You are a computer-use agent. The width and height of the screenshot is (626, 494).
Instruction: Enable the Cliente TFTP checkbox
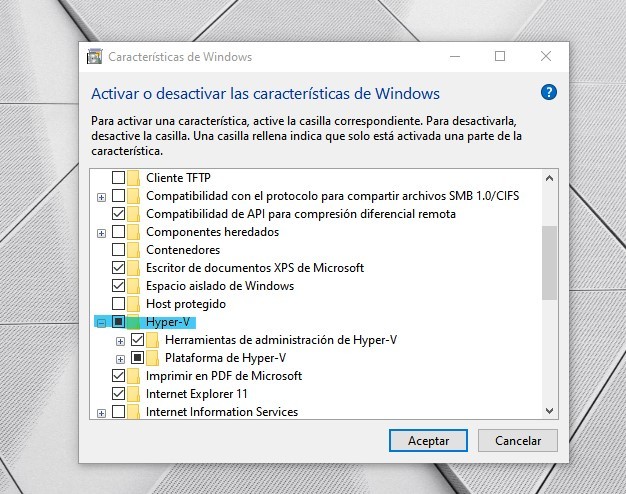[119, 177]
